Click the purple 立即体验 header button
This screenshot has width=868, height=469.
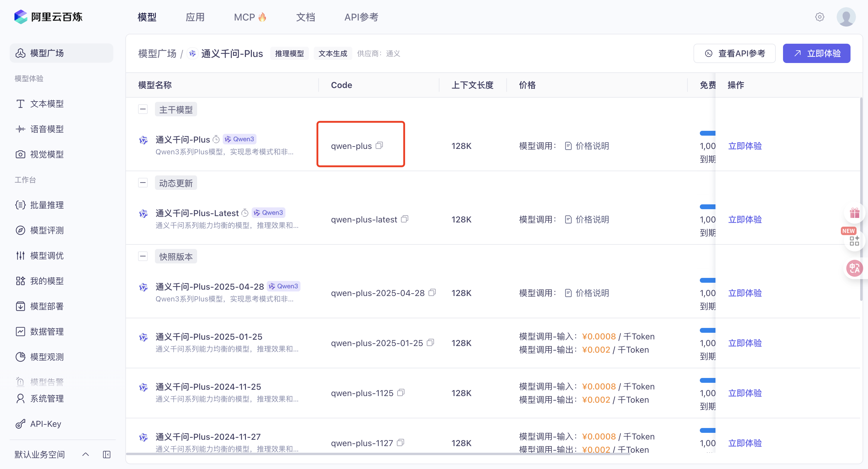(816, 53)
